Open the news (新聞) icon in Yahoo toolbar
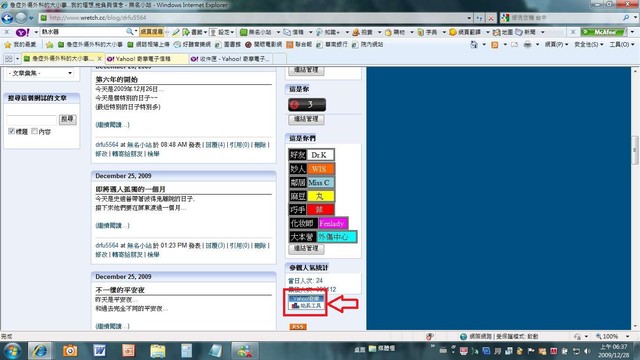Viewport: 640px width, 360px height. pyautogui.click(x=519, y=32)
